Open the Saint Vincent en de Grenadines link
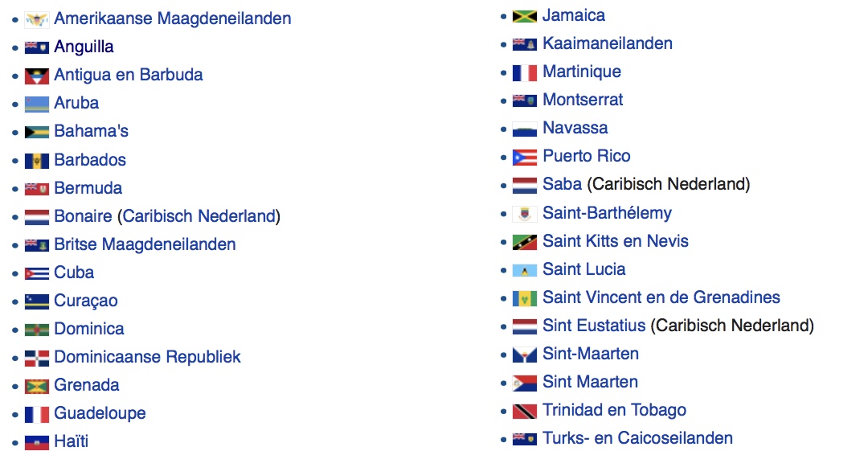Viewport: 868px width, 455px height. click(661, 297)
